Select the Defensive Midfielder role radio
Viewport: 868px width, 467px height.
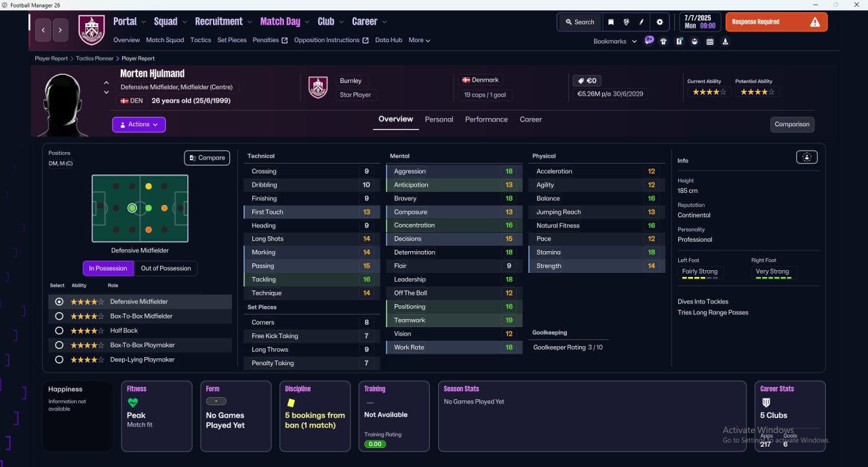pyautogui.click(x=59, y=301)
